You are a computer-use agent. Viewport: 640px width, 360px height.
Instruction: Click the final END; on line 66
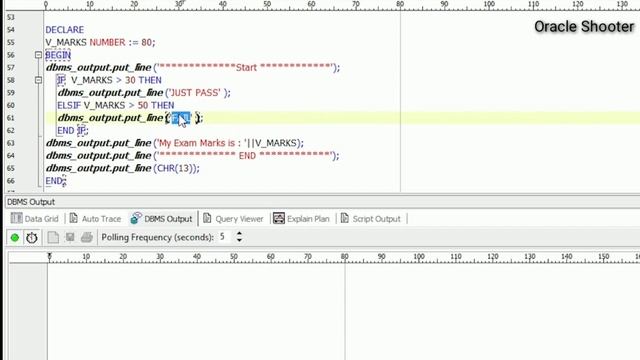pyautogui.click(x=56, y=181)
